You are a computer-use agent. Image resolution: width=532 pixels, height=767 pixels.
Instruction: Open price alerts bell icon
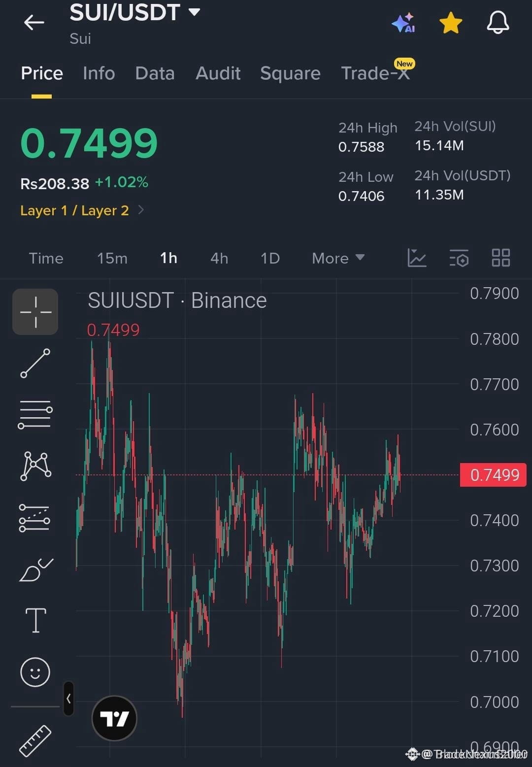coord(498,23)
